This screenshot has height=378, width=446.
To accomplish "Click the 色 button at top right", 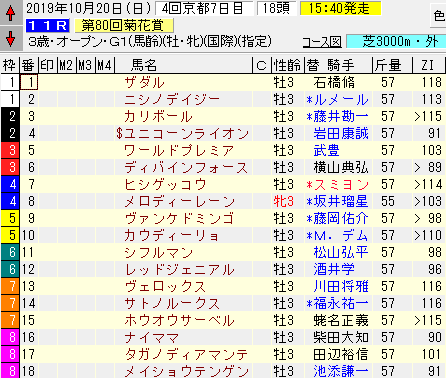I will coord(439,16).
